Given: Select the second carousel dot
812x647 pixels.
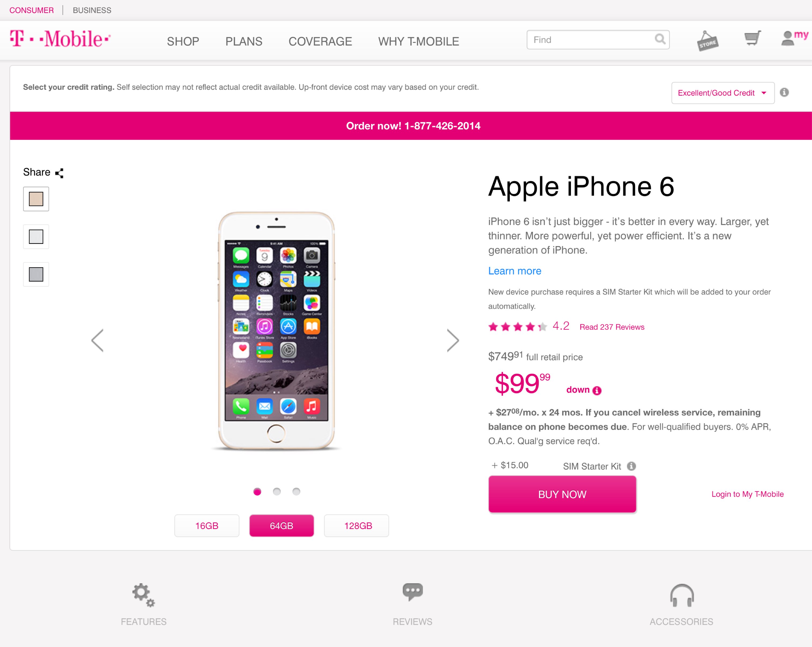Looking at the screenshot, I should (x=277, y=492).
